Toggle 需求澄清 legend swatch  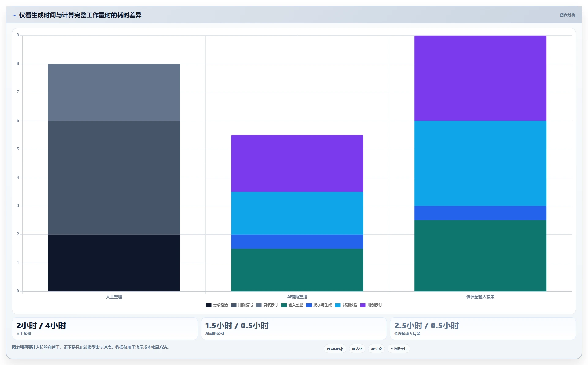(x=208, y=305)
